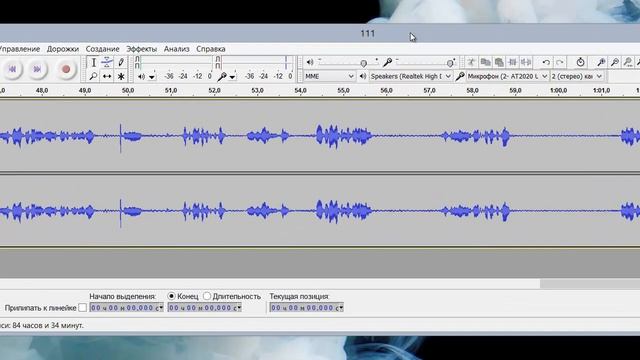Click the 50,0 mark on timeline ruler
Viewport: 640px width, 360px height.
[x=128, y=91]
